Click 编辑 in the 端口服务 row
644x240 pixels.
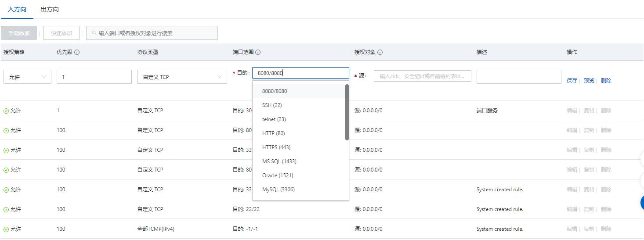[x=572, y=111]
